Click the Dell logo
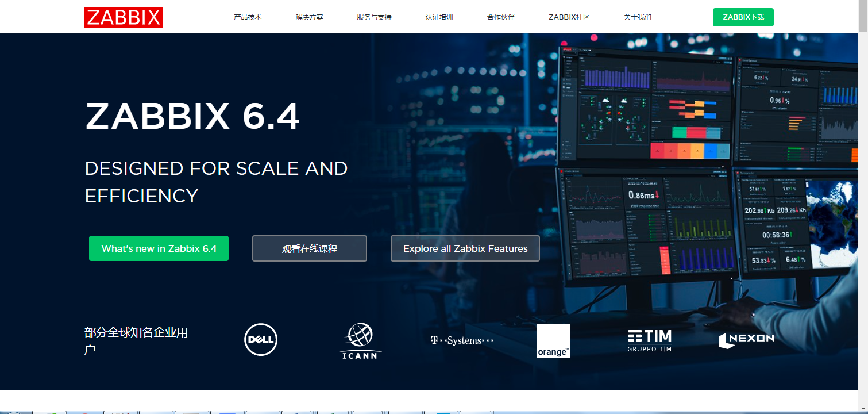The height and width of the screenshot is (414, 868). 261,340
